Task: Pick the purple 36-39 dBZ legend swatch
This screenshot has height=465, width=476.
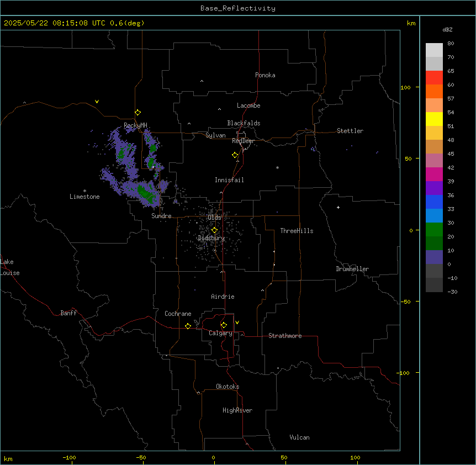Action: (x=434, y=188)
